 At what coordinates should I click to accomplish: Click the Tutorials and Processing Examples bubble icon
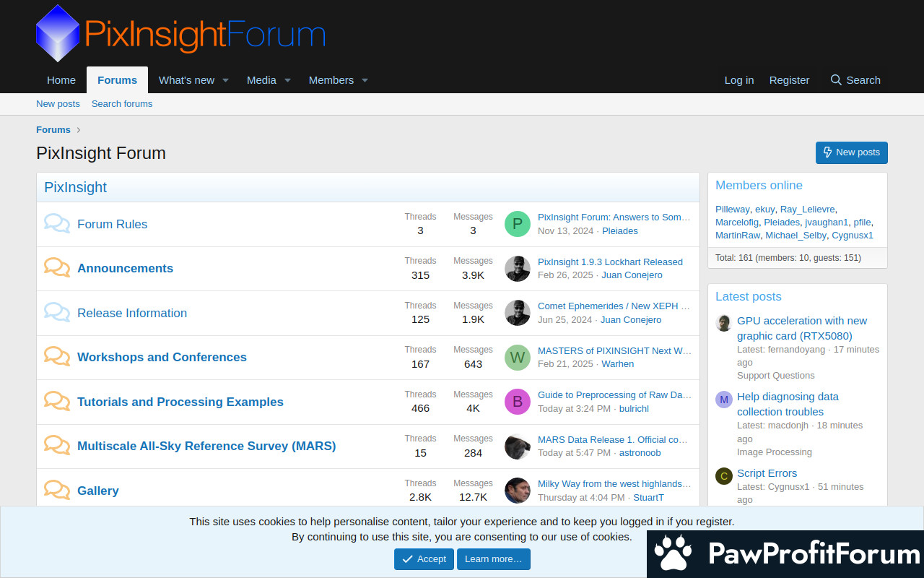[x=57, y=401]
